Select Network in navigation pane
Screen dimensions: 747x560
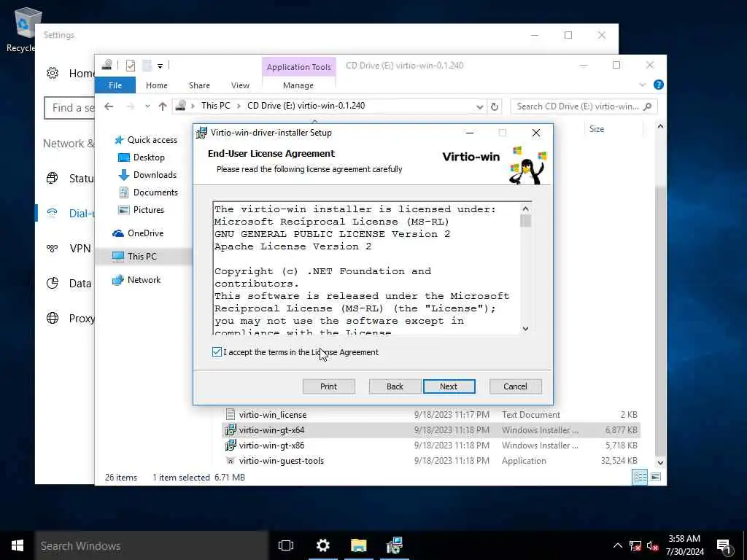coord(136,280)
